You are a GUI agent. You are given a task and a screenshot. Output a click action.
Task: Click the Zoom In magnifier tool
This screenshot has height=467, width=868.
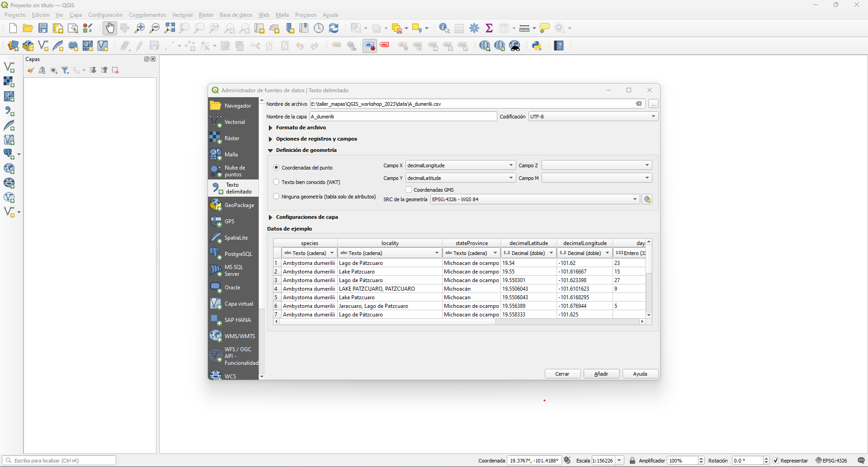140,28
